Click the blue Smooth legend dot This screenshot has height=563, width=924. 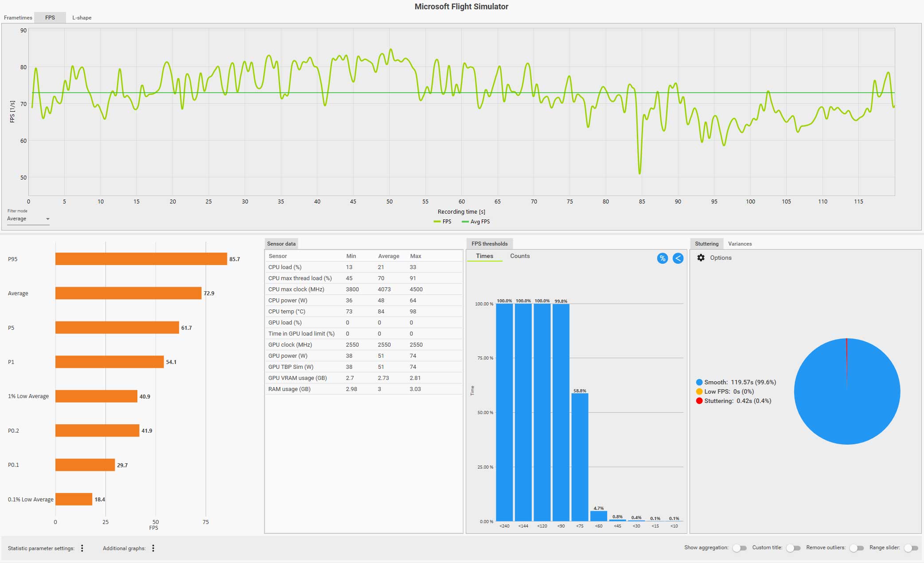pos(699,382)
